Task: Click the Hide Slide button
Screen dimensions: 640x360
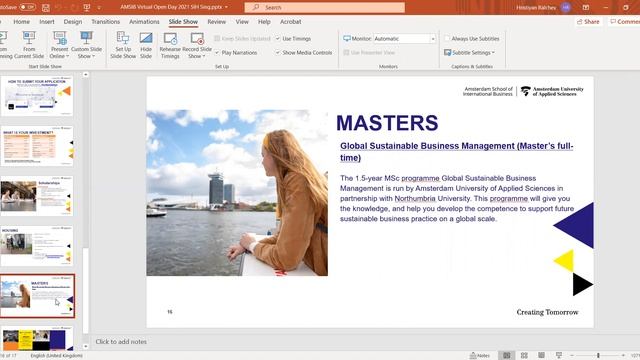Action: 146,45
